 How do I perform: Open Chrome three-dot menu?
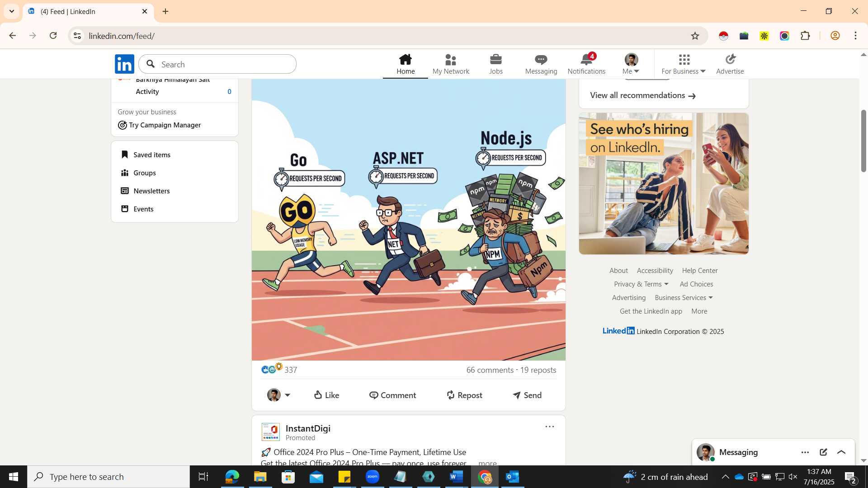pyautogui.click(x=855, y=36)
